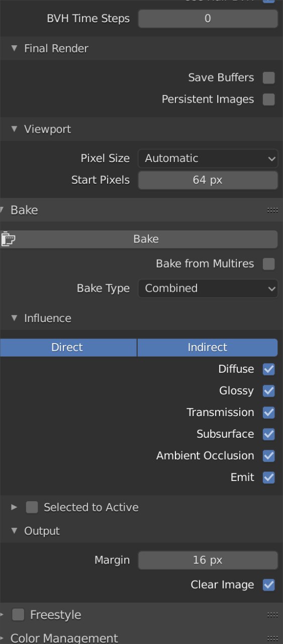Click the Bake panel drag handle
283x644 pixels.
(272, 210)
